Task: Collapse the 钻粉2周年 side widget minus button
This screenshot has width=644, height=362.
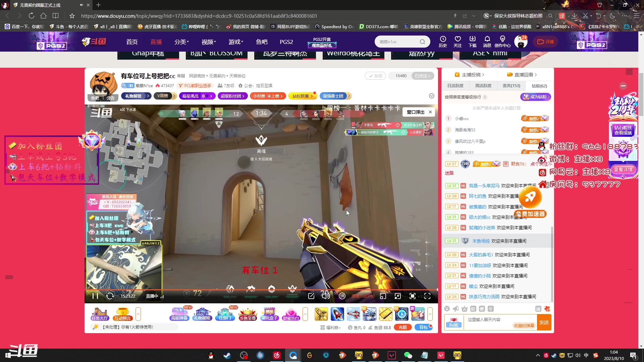Action: 623,85
